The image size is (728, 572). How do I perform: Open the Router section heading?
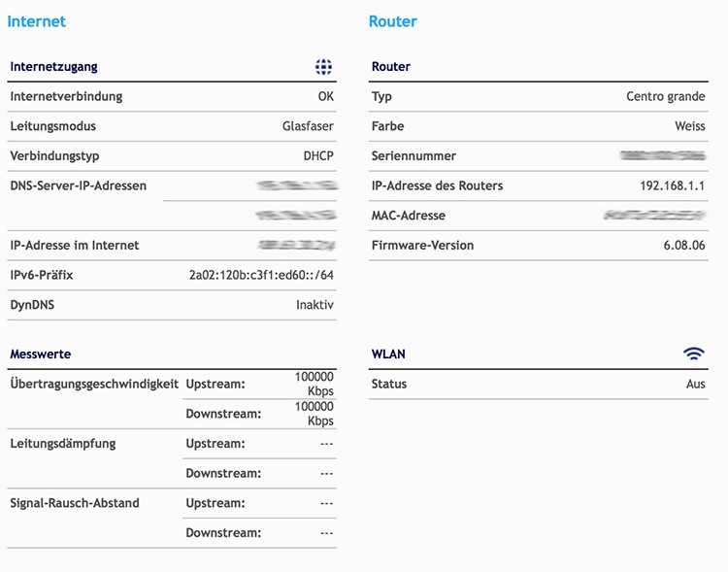point(392,21)
